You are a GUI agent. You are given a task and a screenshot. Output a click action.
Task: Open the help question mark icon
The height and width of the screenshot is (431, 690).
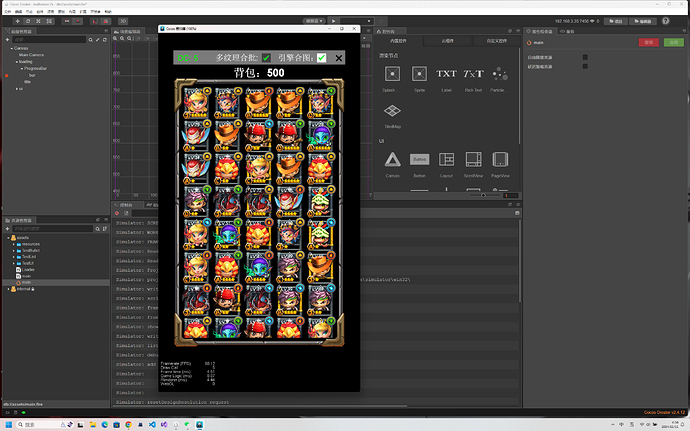coord(665,21)
